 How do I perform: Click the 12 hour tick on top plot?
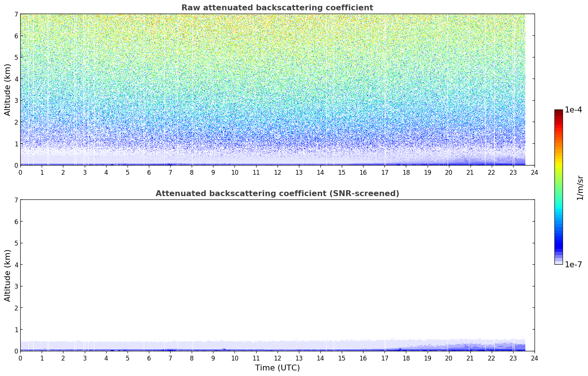click(277, 172)
